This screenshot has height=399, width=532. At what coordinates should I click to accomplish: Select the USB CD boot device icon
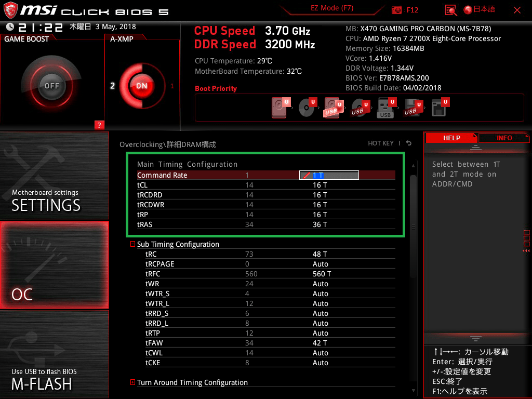(360, 108)
